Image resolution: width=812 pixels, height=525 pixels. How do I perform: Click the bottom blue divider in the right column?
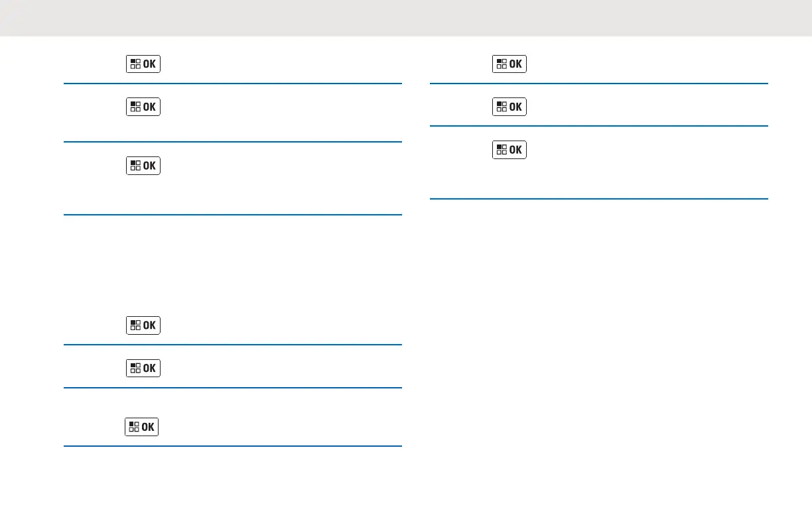[x=599, y=199]
